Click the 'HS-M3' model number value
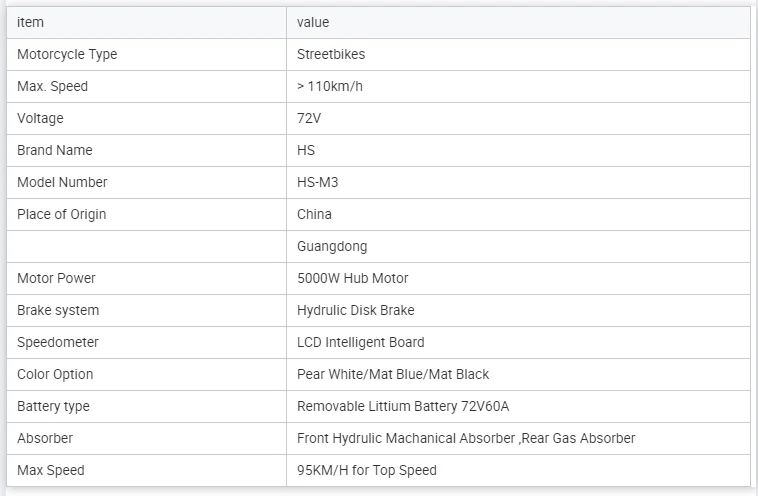Viewport: 758px width, 496px height. point(318,182)
